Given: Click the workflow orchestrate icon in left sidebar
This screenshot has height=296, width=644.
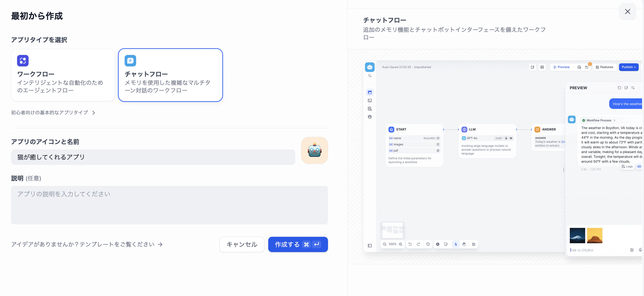Looking at the screenshot, I should click(x=370, y=92).
